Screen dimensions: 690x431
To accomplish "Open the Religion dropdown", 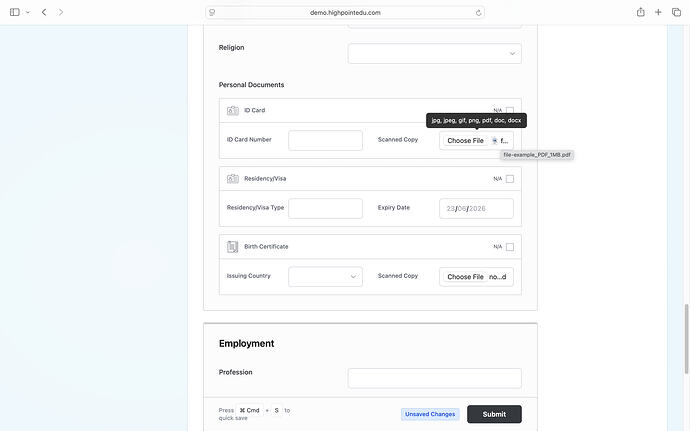I will [x=434, y=53].
